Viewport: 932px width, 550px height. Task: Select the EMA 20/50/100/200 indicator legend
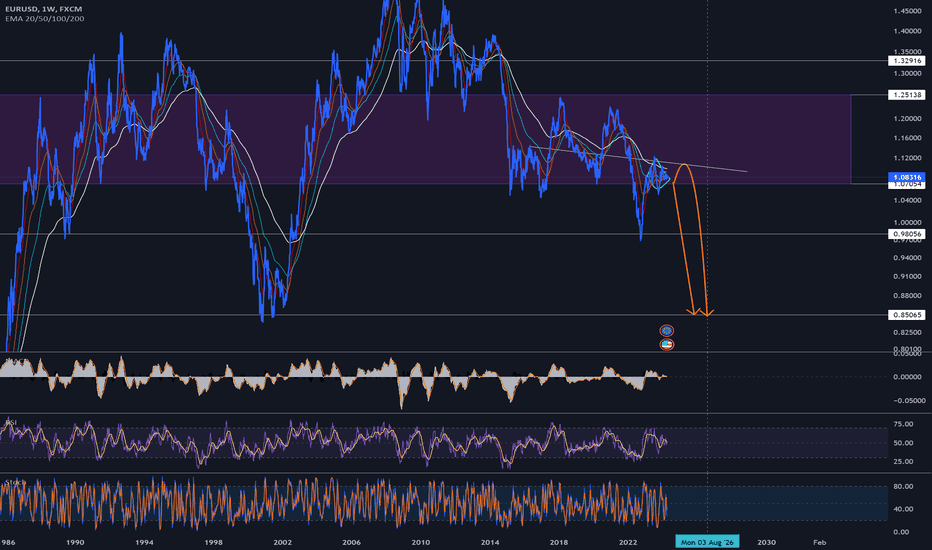45,18
